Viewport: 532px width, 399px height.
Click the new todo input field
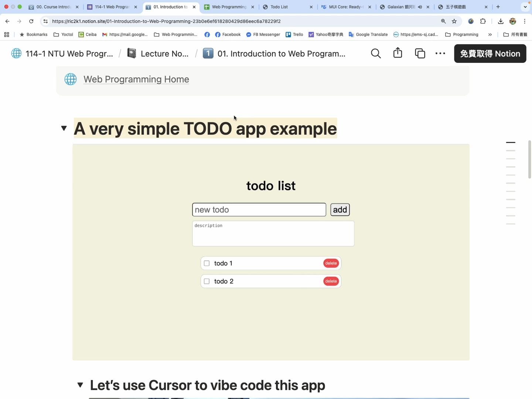click(x=259, y=210)
